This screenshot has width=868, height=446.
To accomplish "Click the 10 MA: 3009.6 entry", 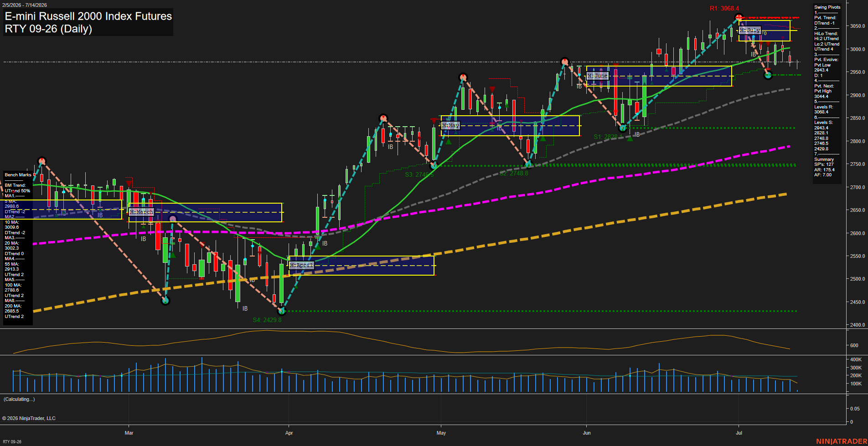I will click(x=12, y=225).
